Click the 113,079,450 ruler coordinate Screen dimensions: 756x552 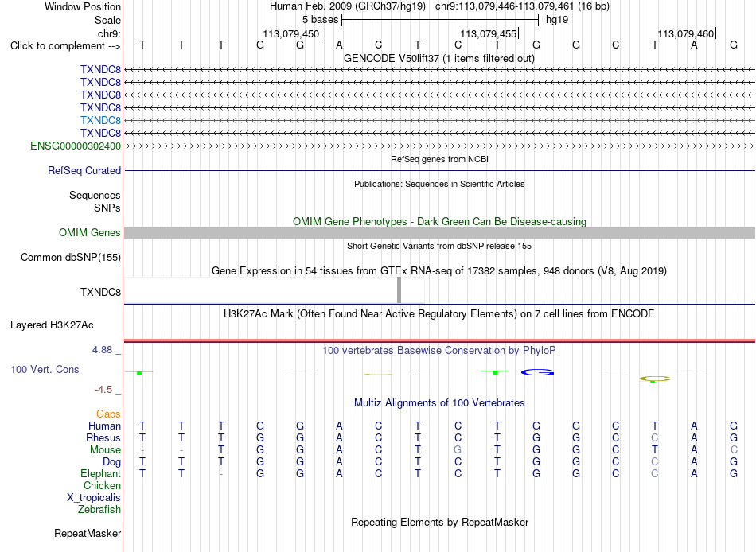(x=290, y=33)
